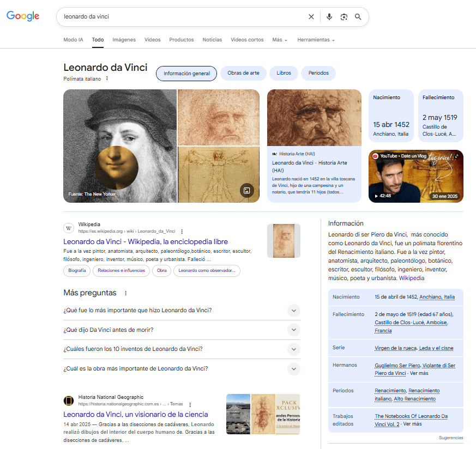476x449 pixels.
Task: Expand question about Da Vinci's last words
Action: tap(294, 330)
